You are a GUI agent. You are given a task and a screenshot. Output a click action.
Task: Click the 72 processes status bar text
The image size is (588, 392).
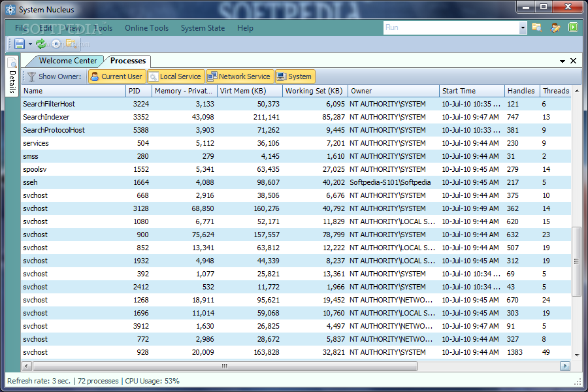pos(98,381)
